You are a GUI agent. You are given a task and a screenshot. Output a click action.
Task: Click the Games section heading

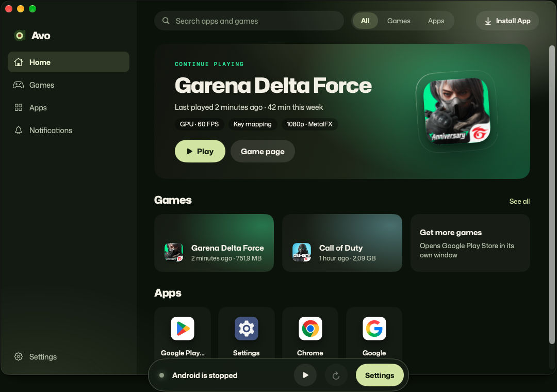coord(173,200)
